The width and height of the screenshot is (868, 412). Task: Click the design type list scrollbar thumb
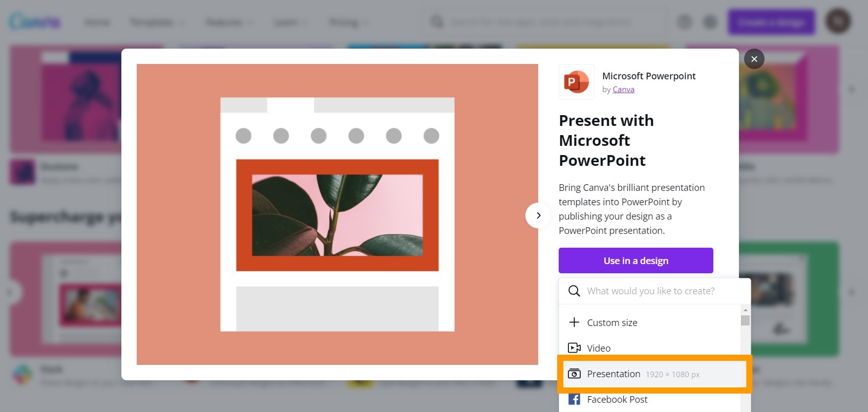click(x=745, y=320)
